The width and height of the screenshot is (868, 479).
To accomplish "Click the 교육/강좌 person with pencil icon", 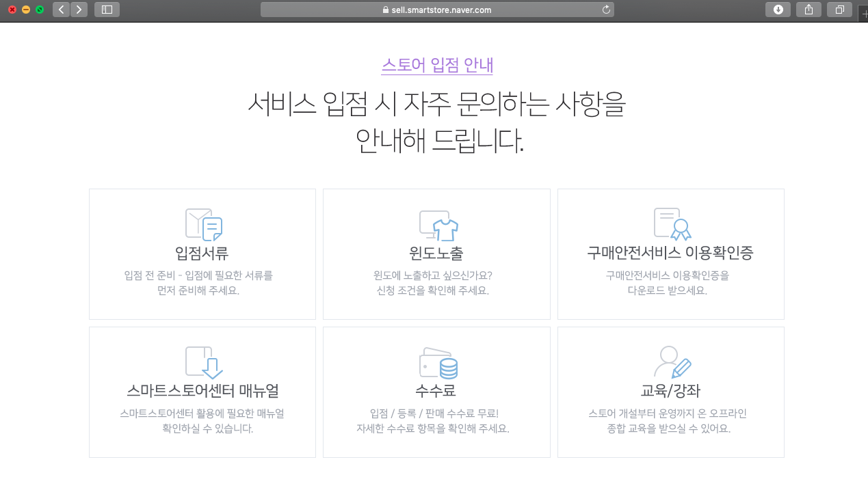I will pos(672,362).
